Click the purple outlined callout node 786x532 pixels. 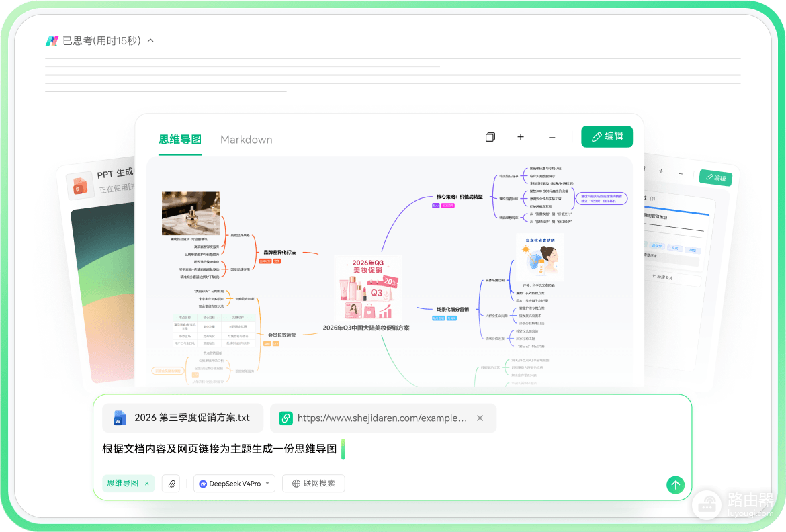pos(601,199)
